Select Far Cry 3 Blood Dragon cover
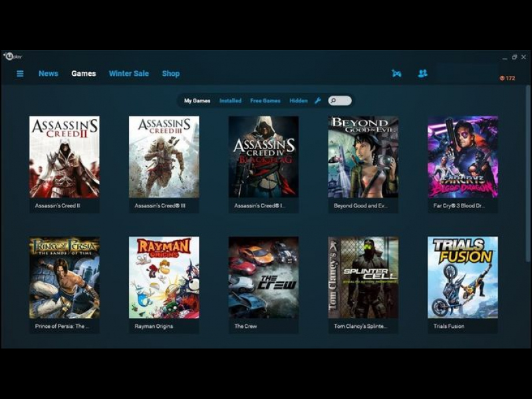This screenshot has width=532, height=399. pos(462,157)
